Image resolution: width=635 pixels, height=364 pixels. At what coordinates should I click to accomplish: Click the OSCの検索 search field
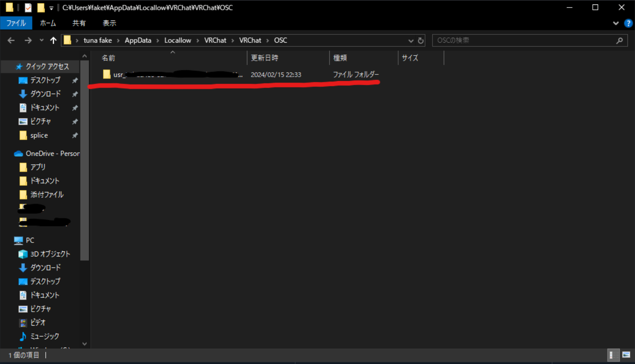point(524,40)
